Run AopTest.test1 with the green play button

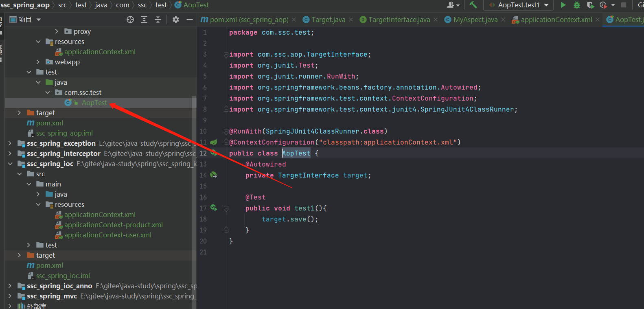[563, 5]
